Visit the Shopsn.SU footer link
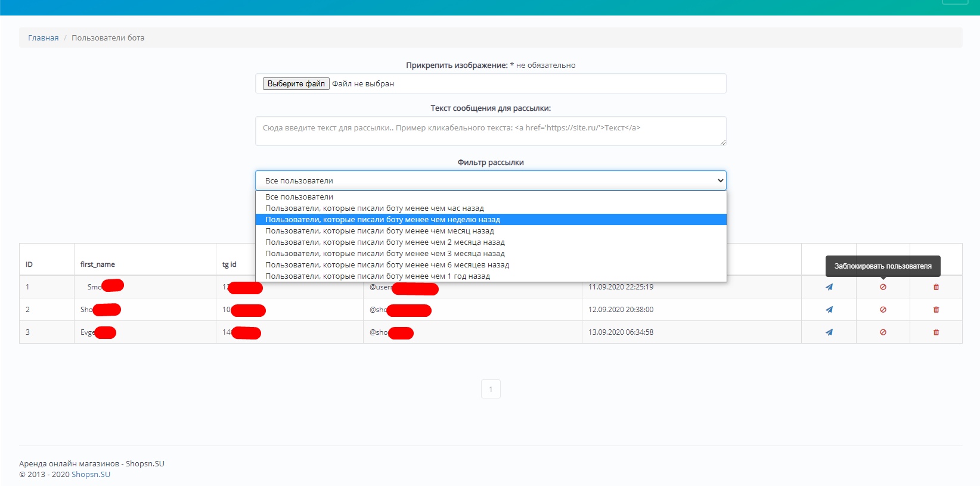Screen dimensions: 980x486 tap(91, 475)
